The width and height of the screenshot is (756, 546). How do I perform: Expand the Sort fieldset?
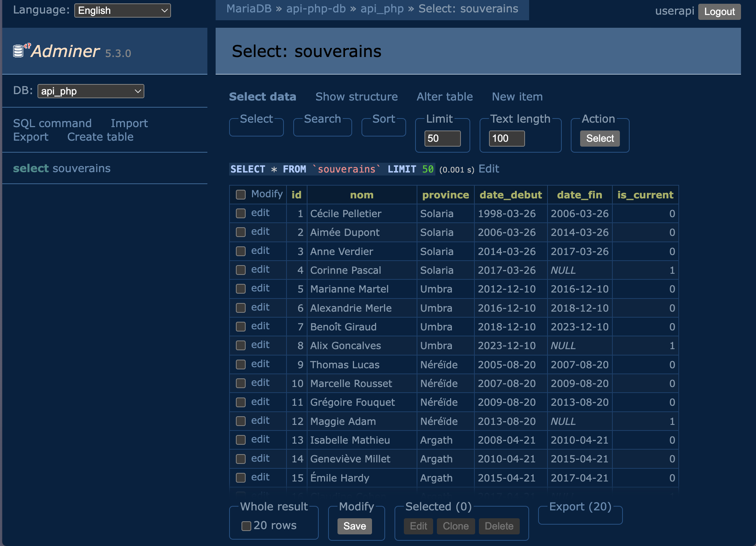click(383, 119)
